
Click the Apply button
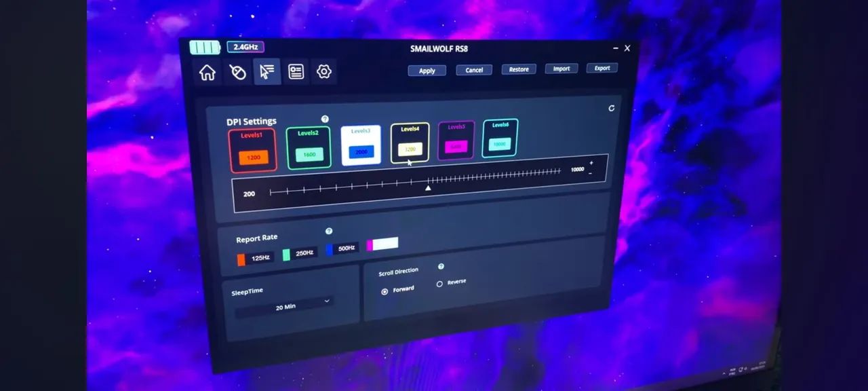[427, 71]
